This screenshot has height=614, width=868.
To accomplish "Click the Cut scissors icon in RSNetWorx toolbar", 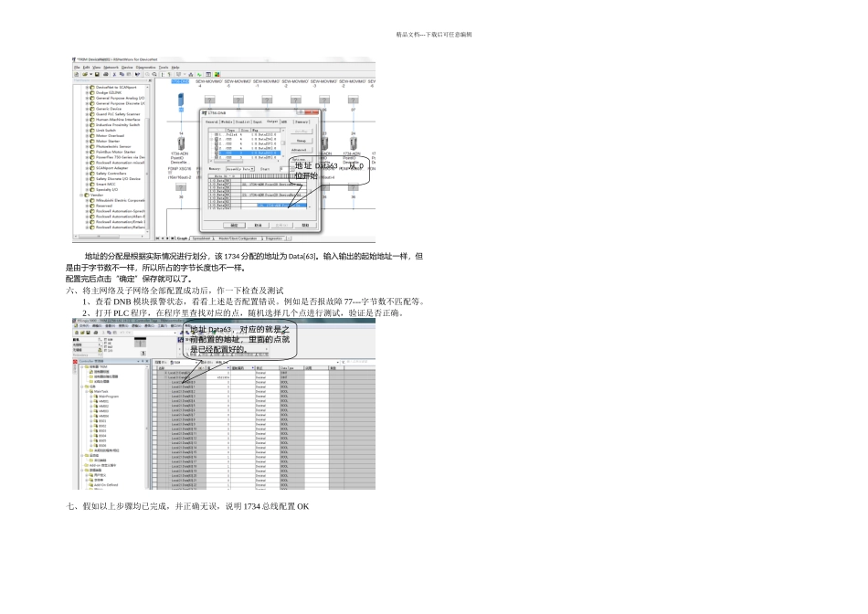I will pyautogui.click(x=114, y=74).
